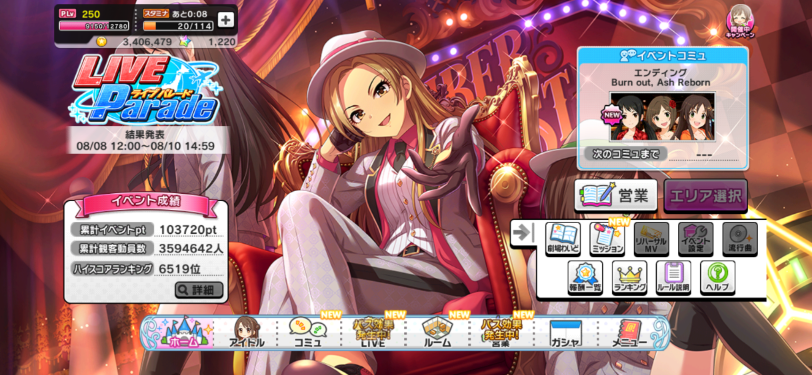Viewport: 812px width, 375px height.
Task: Open the 報酬一覧 rewards list icon
Action: point(585,277)
